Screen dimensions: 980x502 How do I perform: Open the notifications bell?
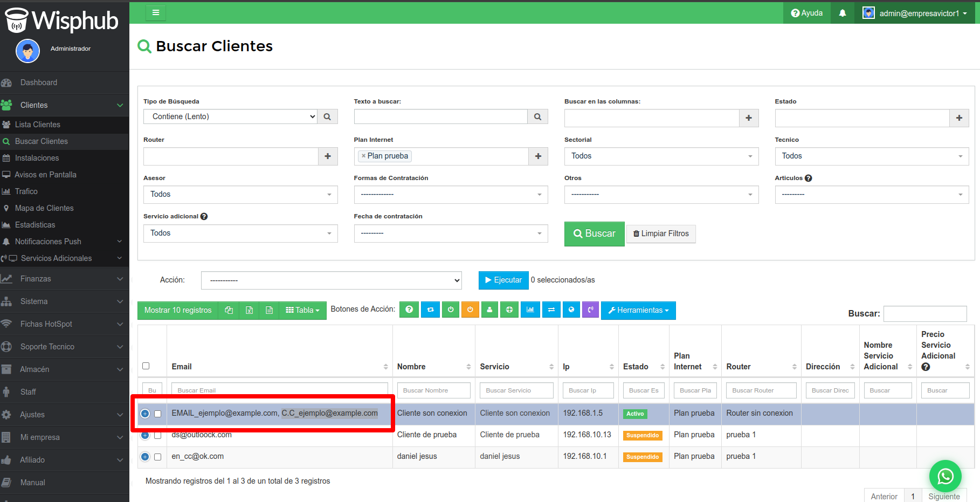pyautogui.click(x=843, y=13)
